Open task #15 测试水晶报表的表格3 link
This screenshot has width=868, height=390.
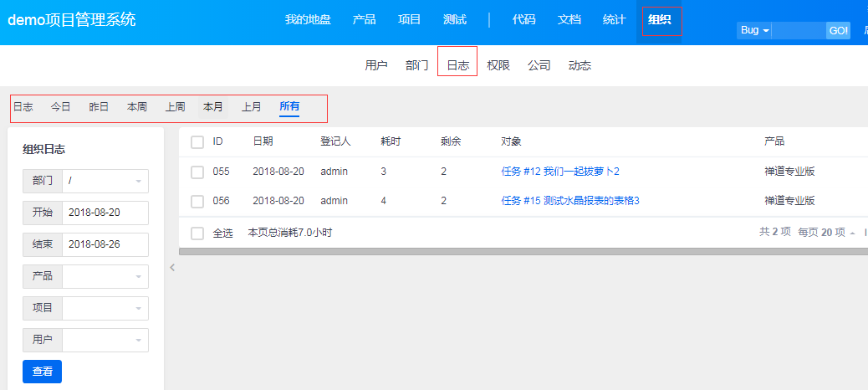click(x=570, y=201)
